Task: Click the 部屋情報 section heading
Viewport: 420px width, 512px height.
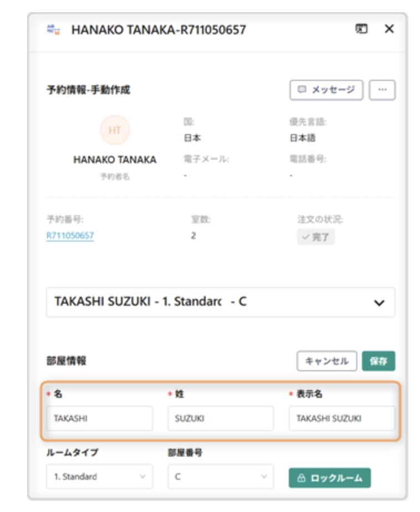Action: tap(66, 361)
